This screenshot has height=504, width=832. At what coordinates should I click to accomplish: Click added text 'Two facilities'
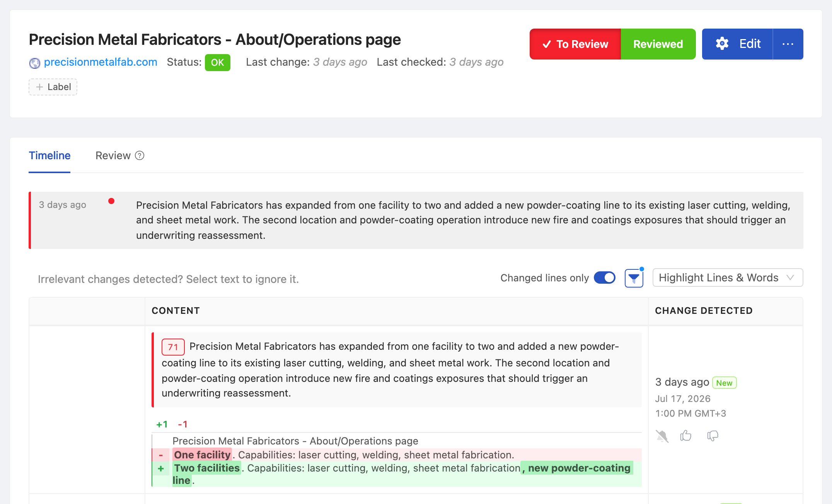click(x=207, y=468)
